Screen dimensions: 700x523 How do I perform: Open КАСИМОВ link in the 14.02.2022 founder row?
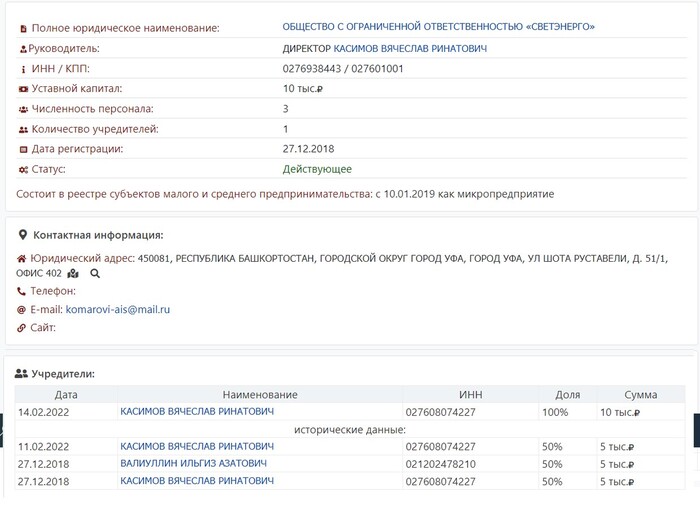click(x=197, y=411)
